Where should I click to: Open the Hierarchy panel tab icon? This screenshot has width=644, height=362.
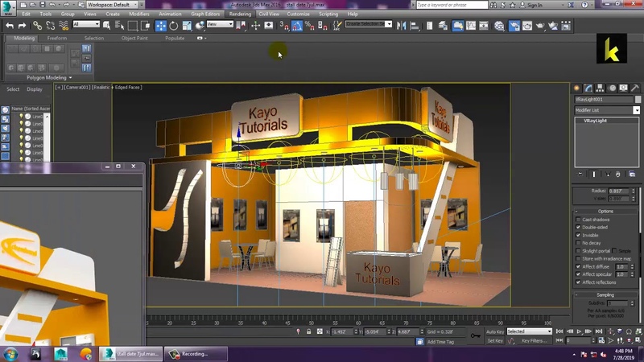coord(600,88)
